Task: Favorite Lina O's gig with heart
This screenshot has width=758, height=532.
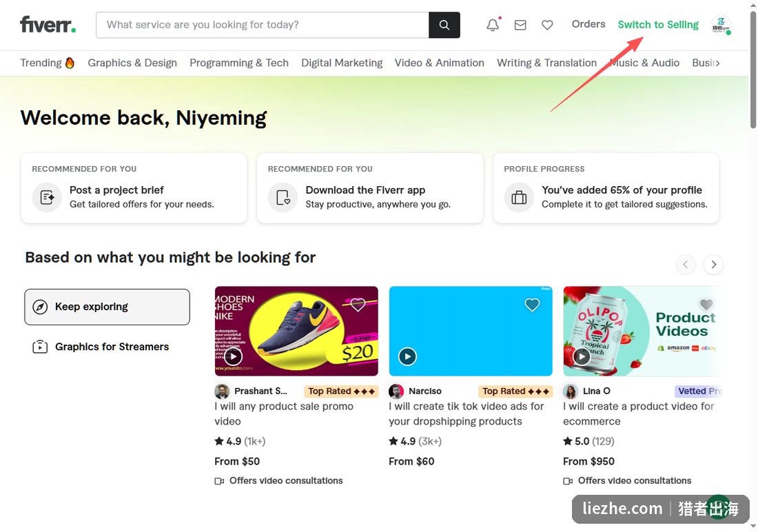Action: (x=706, y=305)
